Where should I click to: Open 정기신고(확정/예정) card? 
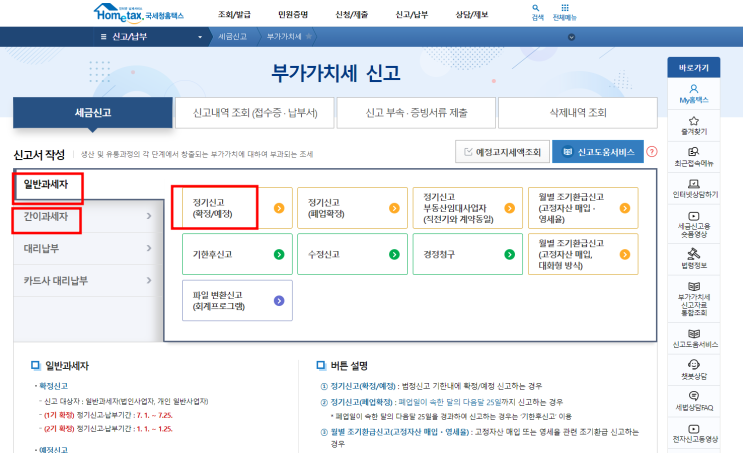(237, 208)
